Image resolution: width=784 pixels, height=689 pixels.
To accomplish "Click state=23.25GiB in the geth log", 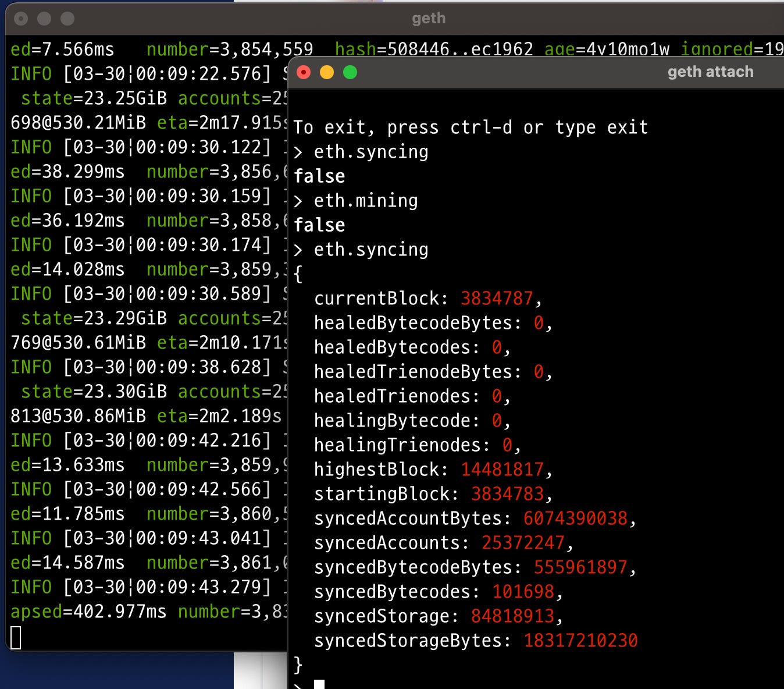I will 94,98.
